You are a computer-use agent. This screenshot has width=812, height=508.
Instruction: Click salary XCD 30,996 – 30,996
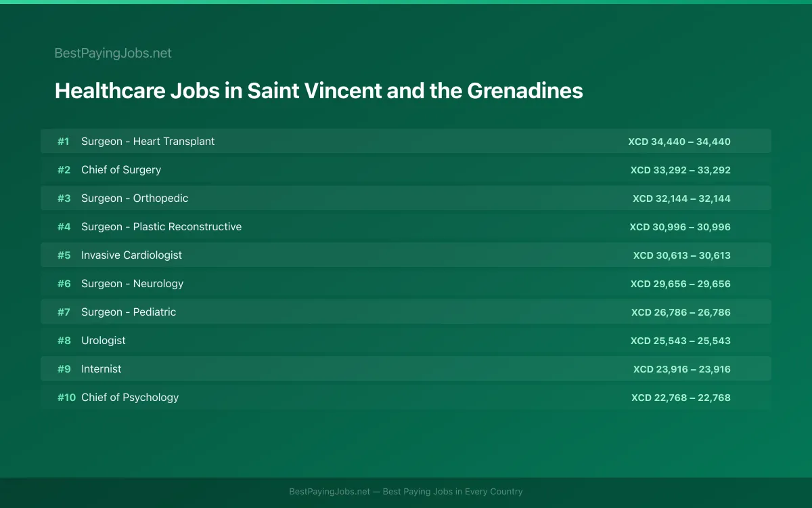click(x=680, y=227)
